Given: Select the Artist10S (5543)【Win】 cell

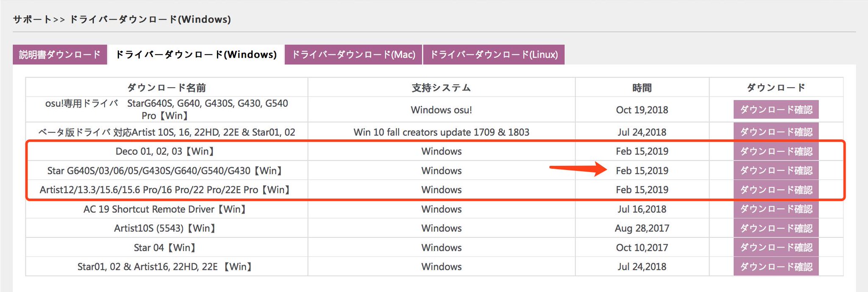Looking at the screenshot, I should [x=167, y=228].
